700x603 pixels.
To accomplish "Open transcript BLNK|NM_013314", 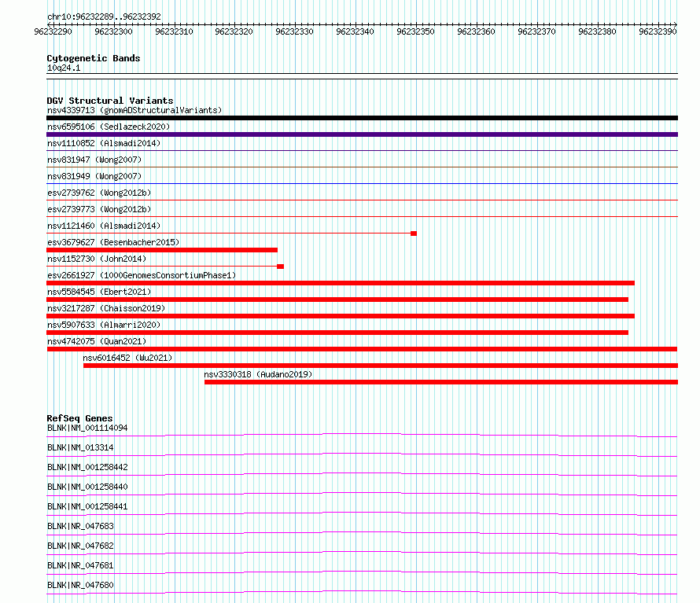I will 80,447.
